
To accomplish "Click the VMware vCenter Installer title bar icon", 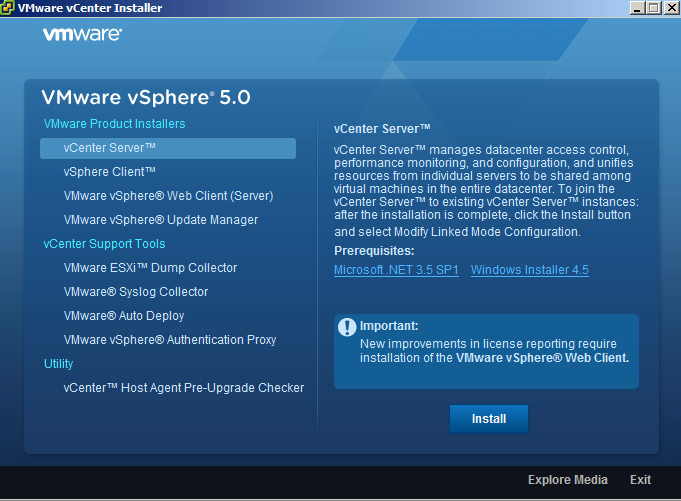I will point(9,8).
